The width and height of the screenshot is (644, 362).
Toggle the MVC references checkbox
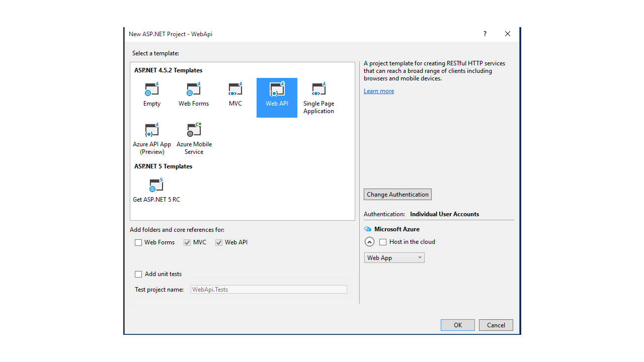187,242
